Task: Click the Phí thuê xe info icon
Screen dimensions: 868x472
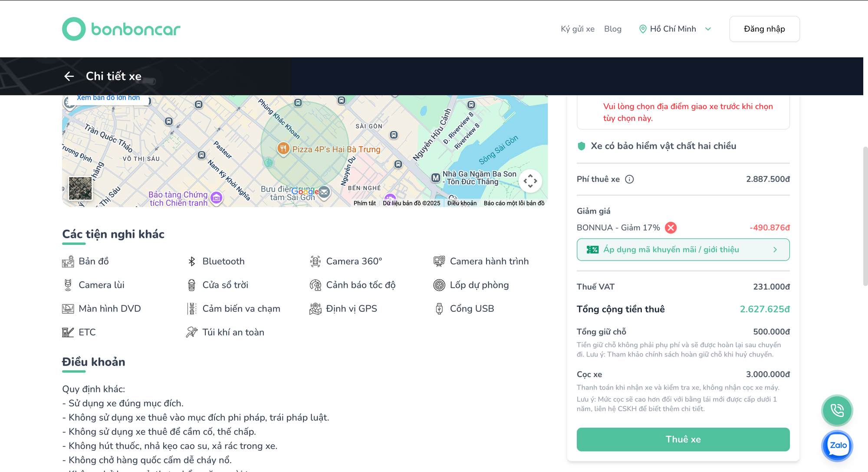Action: 629,179
